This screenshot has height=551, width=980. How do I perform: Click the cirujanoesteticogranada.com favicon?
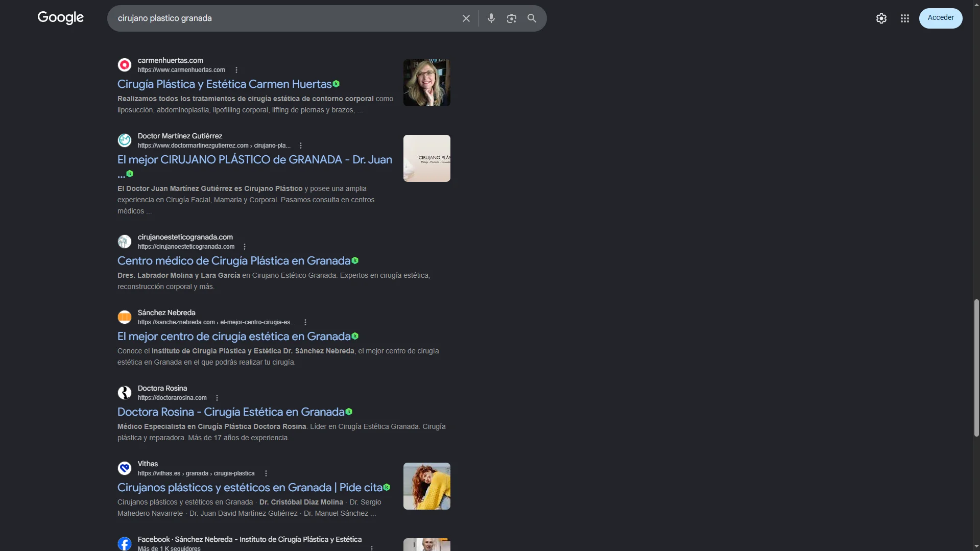125,241
